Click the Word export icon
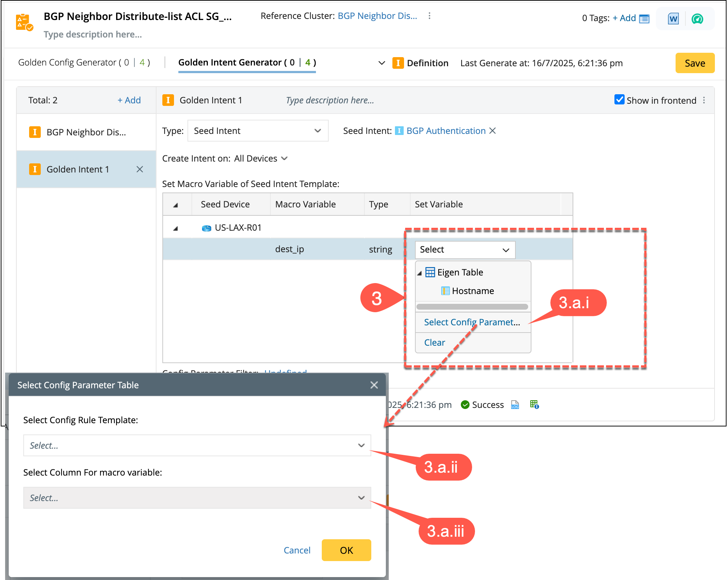728x580 pixels. pos(673,19)
